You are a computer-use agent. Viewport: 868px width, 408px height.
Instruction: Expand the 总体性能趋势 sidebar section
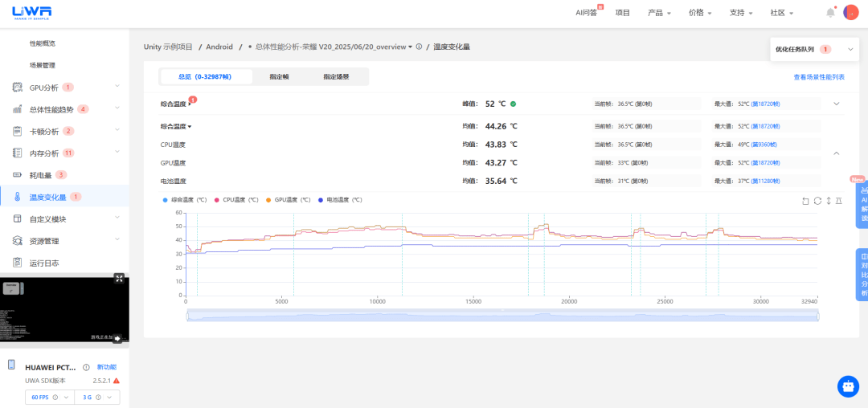coord(117,108)
